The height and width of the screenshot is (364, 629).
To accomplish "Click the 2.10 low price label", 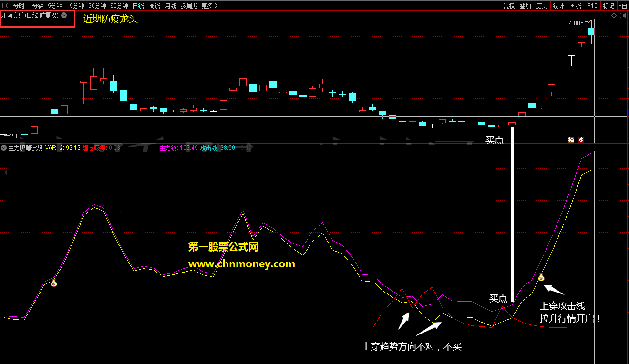I will [15, 136].
